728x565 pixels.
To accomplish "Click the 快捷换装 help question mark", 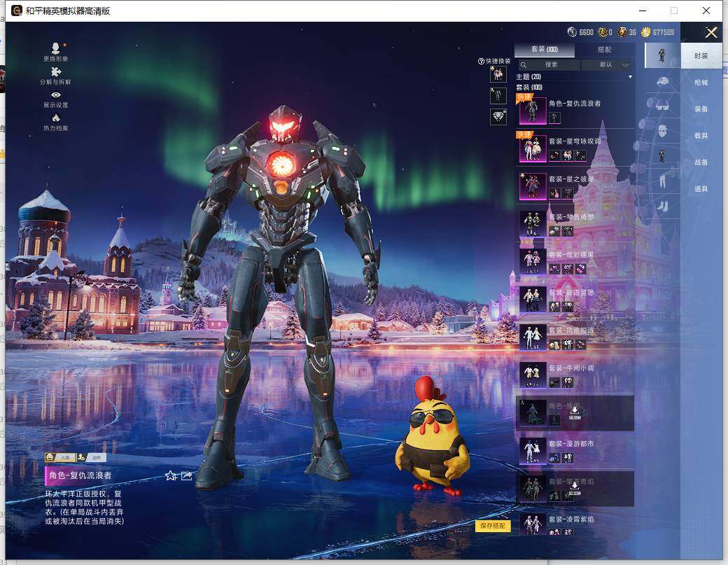I will click(481, 62).
